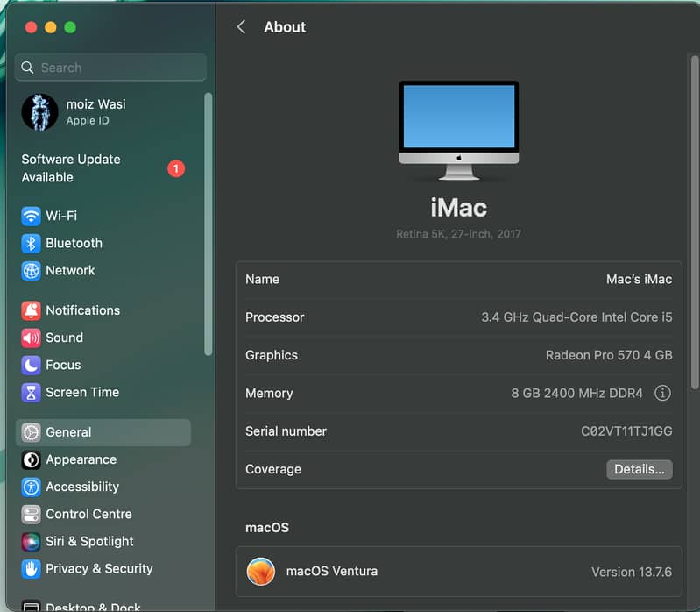Open the Network settings label
The height and width of the screenshot is (612, 700).
71,270
